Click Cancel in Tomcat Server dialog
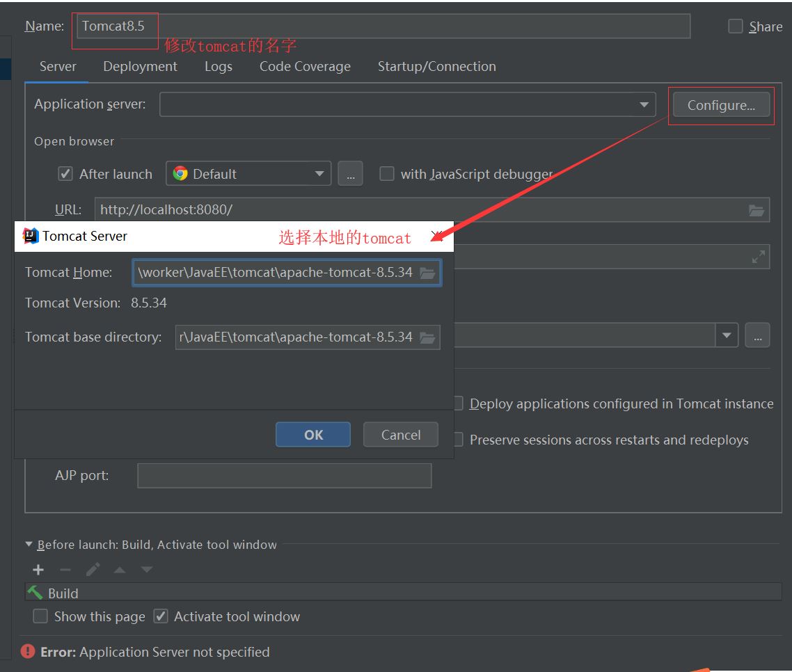 [401, 435]
